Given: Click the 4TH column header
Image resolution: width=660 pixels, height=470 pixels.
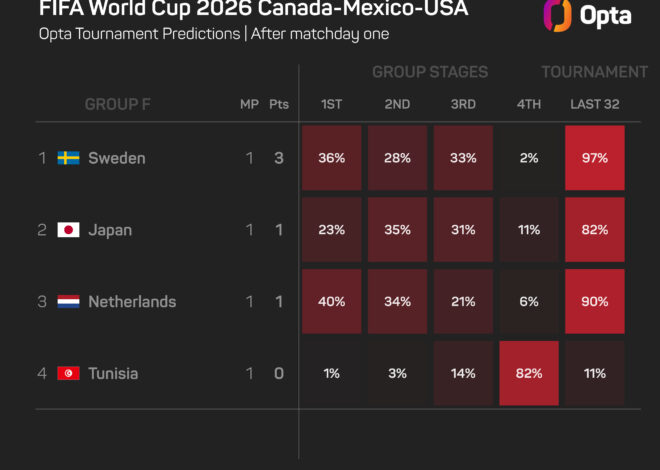Looking at the screenshot, I should point(529,104).
